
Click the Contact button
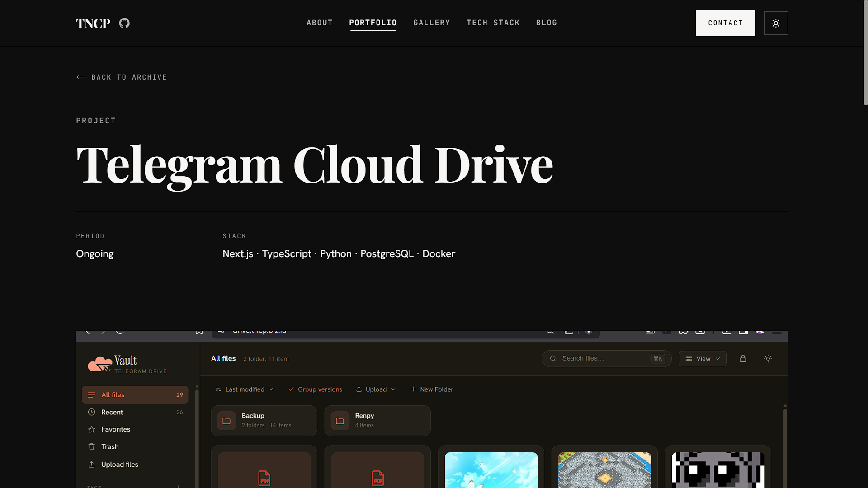click(x=725, y=23)
